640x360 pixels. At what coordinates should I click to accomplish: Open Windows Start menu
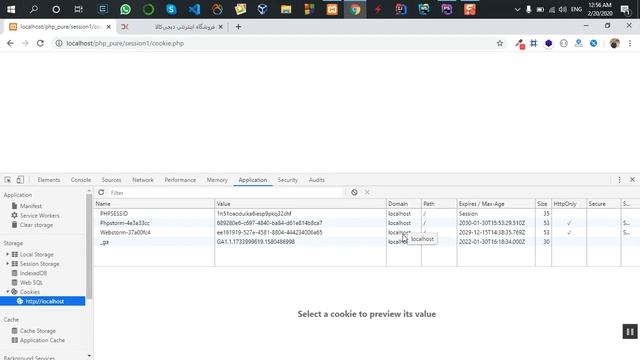click(11, 9)
